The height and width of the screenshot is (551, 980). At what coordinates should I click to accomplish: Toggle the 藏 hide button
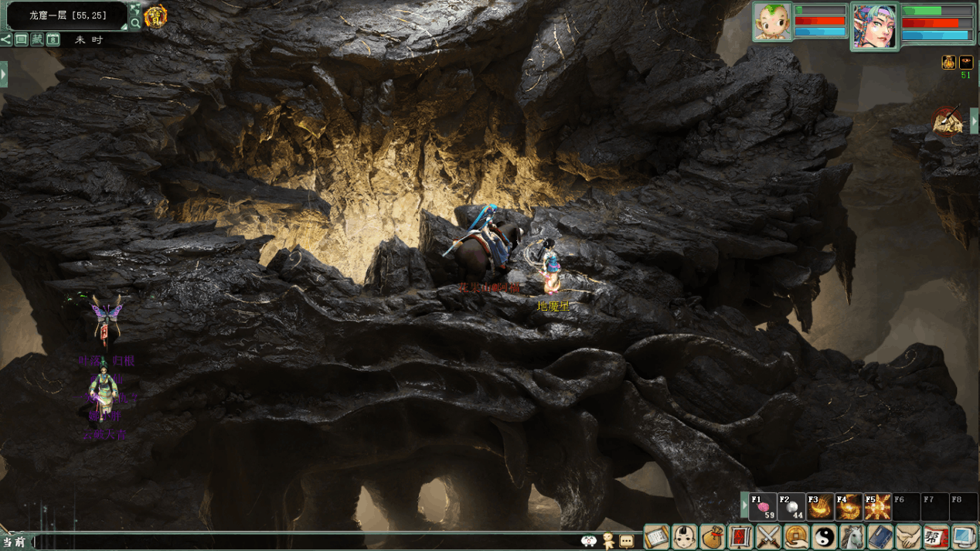coord(37,39)
